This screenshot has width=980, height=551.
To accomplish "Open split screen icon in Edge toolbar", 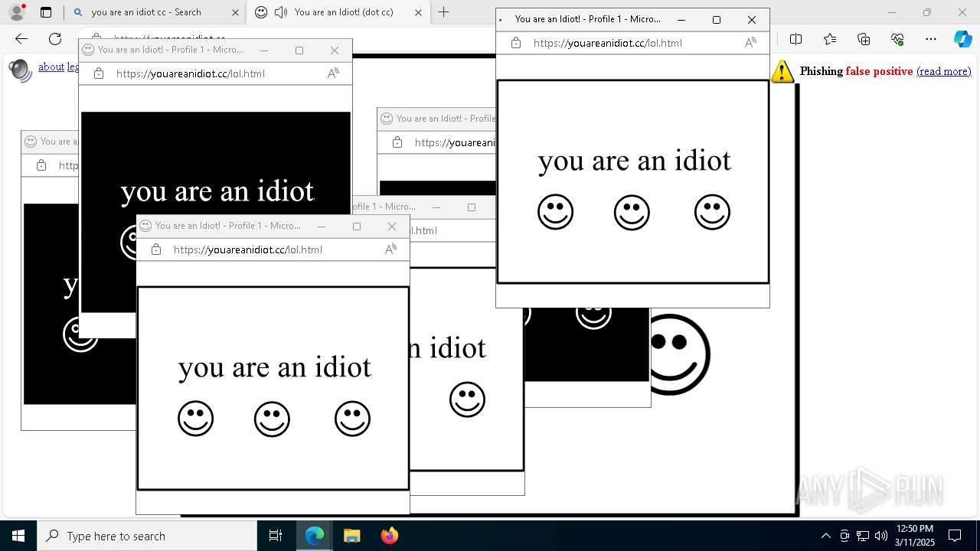I will click(x=796, y=39).
